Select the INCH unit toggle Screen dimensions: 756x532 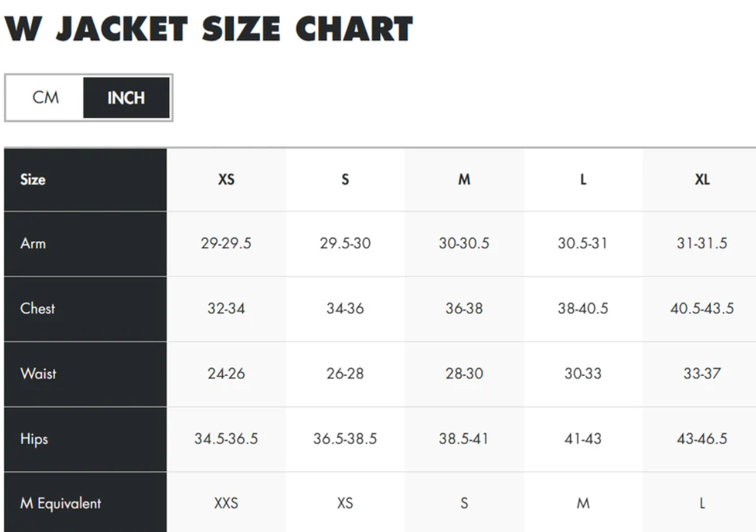coord(126,98)
